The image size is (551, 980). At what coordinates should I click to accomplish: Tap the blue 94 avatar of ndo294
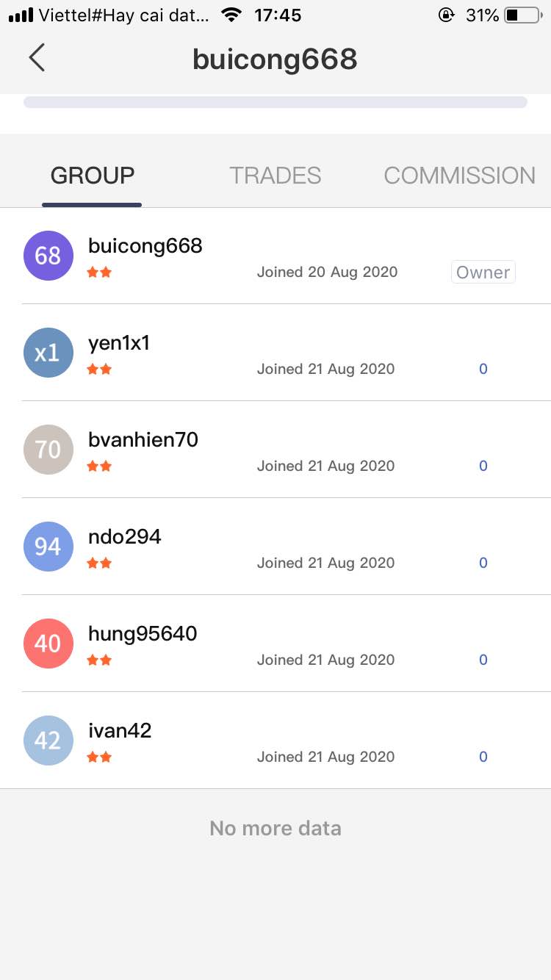click(x=48, y=547)
